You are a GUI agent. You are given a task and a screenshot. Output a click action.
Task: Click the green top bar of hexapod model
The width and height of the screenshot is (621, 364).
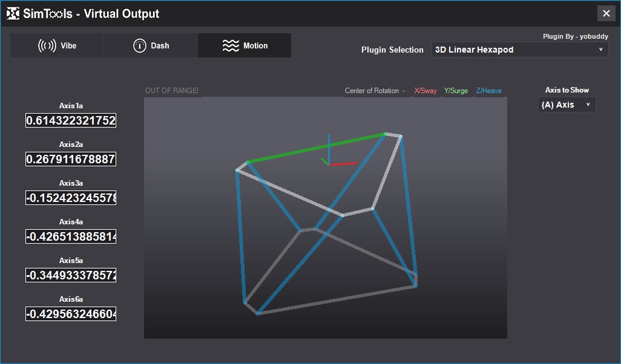click(x=316, y=148)
